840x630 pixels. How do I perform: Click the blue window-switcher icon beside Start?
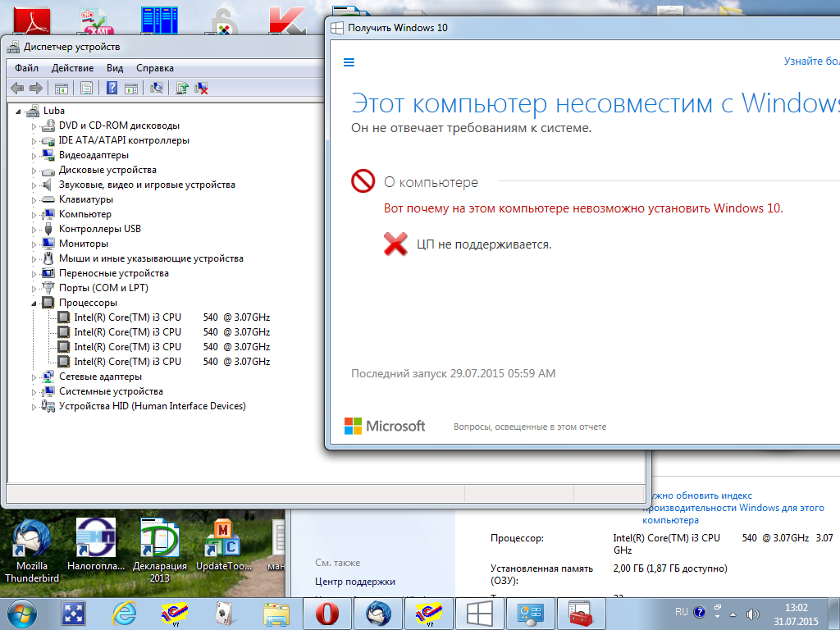click(x=73, y=614)
